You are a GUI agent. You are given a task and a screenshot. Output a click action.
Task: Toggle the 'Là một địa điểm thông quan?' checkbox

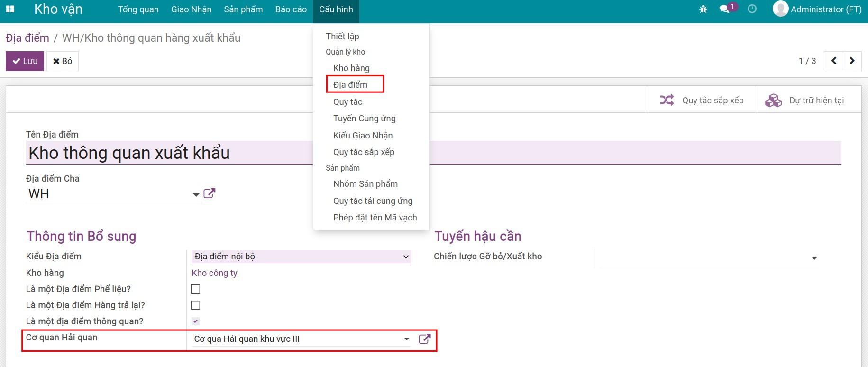(x=195, y=321)
